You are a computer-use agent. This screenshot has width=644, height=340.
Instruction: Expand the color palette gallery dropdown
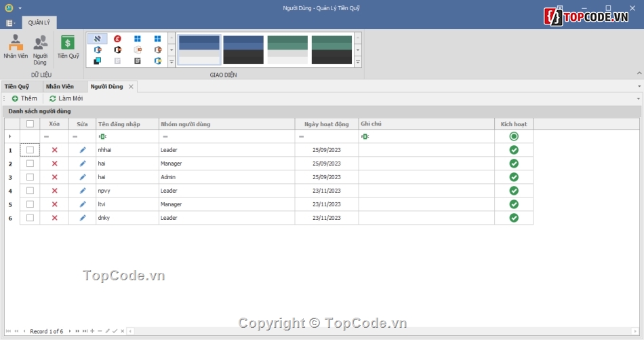click(x=358, y=61)
